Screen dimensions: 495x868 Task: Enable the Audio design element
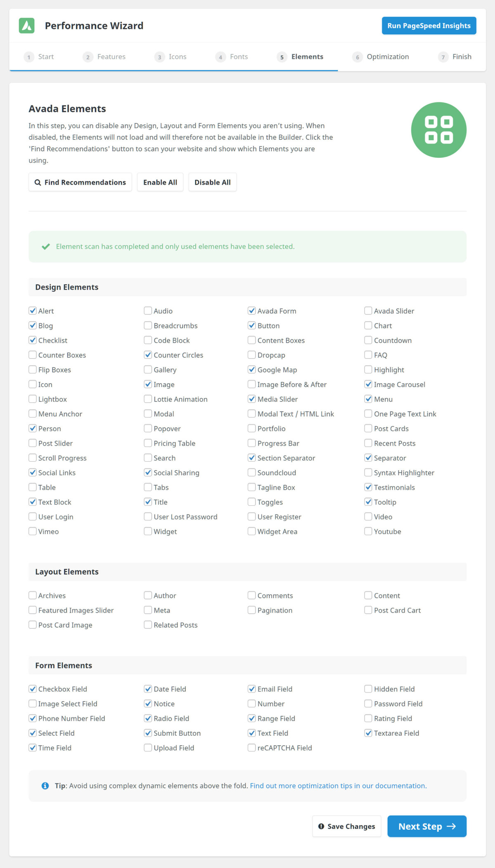tap(148, 311)
